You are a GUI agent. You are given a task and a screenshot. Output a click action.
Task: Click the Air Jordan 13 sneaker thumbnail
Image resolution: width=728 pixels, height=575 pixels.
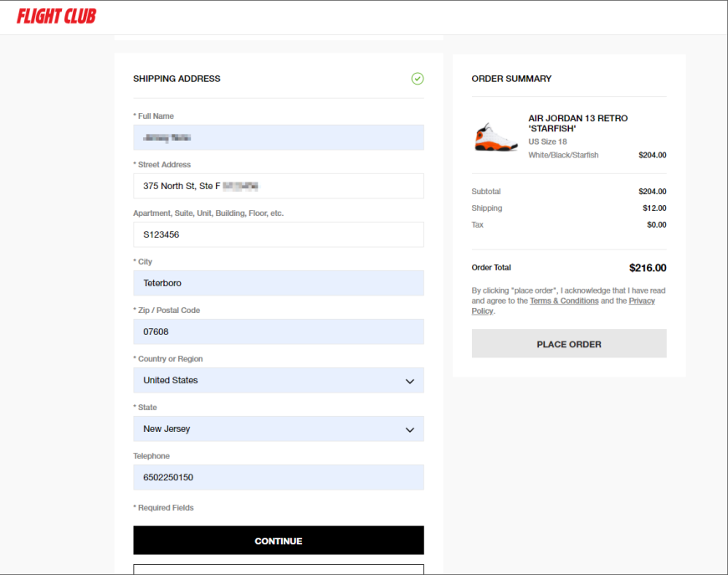[x=495, y=136]
